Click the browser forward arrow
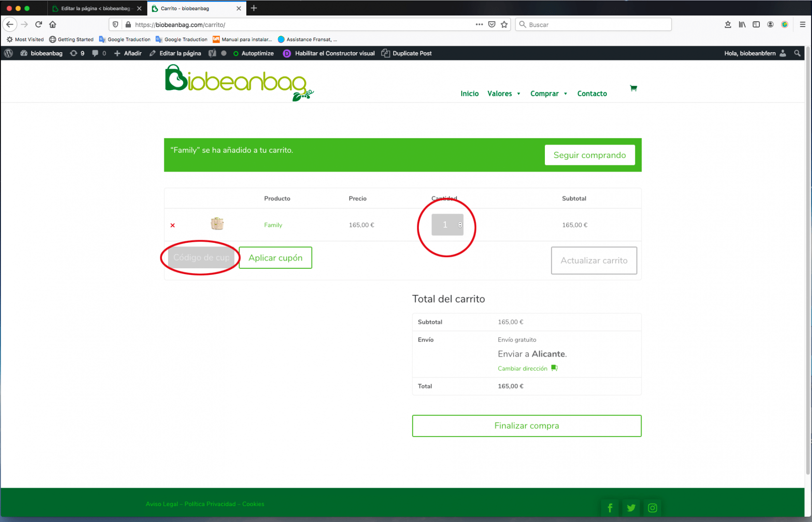 [24, 24]
